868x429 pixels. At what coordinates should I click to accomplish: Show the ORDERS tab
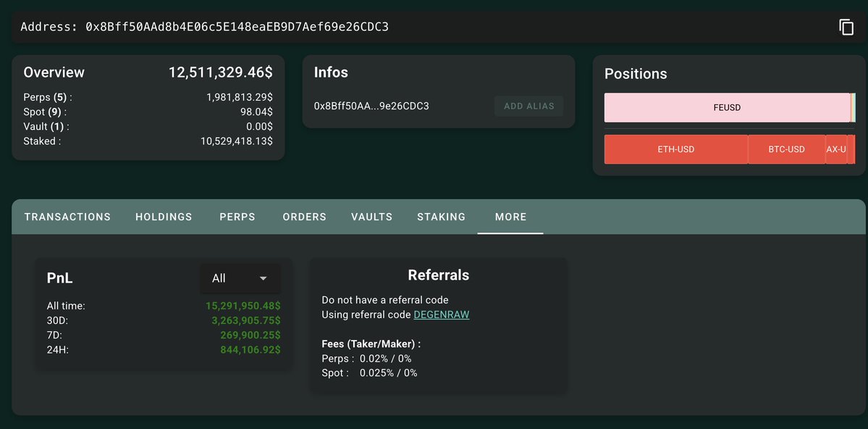click(x=305, y=217)
